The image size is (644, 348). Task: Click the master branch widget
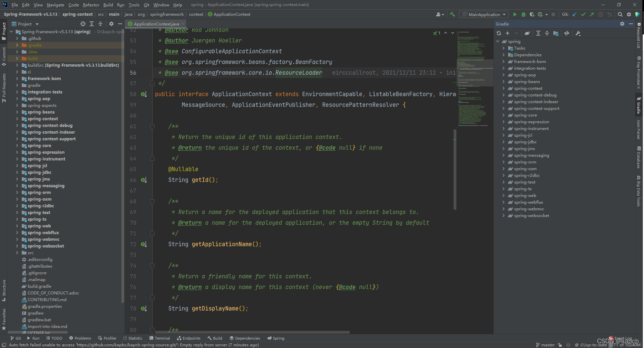(545, 345)
